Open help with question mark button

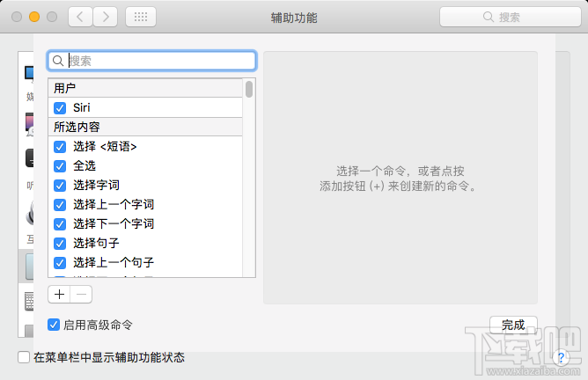click(x=561, y=357)
